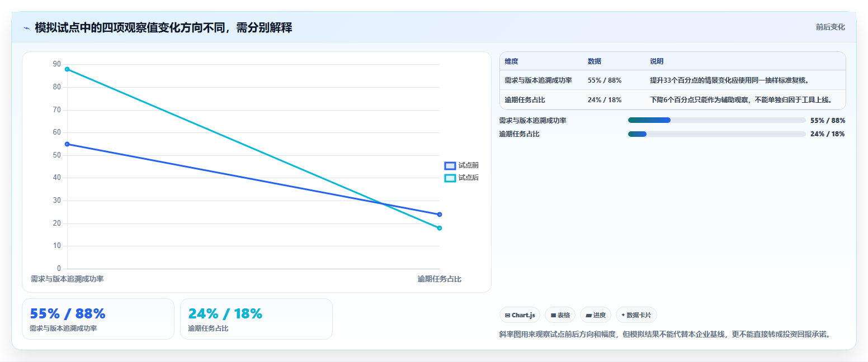
Task: Select the 表格 chip
Action: click(x=560, y=315)
